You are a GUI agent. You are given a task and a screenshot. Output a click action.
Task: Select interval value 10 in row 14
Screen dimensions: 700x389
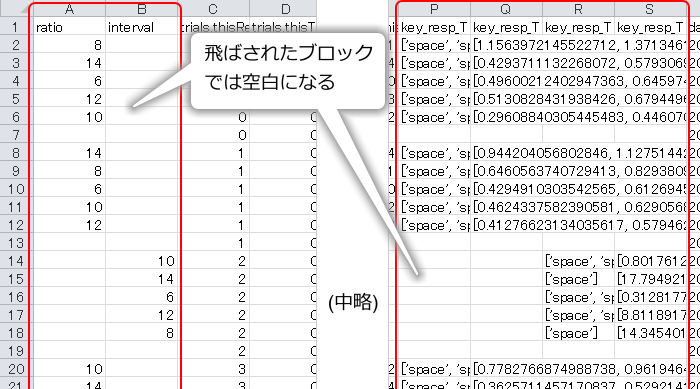coord(142,261)
